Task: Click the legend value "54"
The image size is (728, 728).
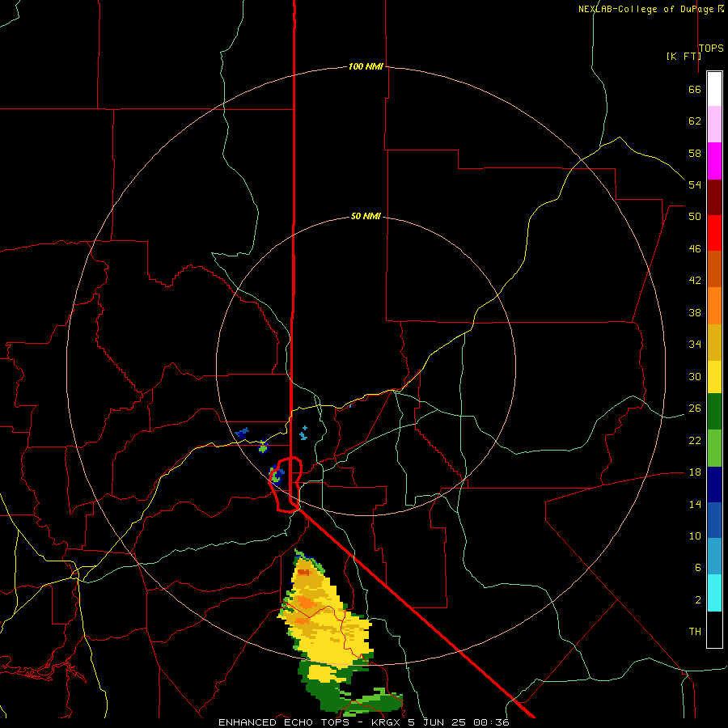Action: tap(695, 184)
